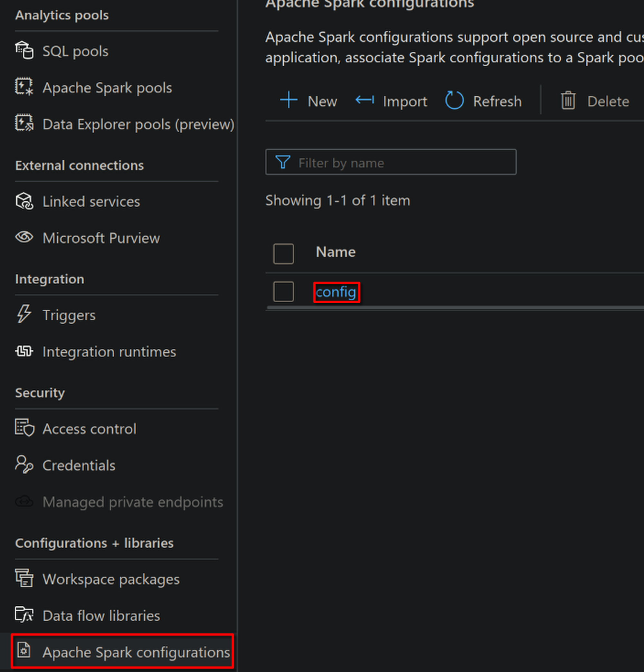This screenshot has width=644, height=672.
Task: Click the Data Explorer pools icon
Action: click(24, 123)
